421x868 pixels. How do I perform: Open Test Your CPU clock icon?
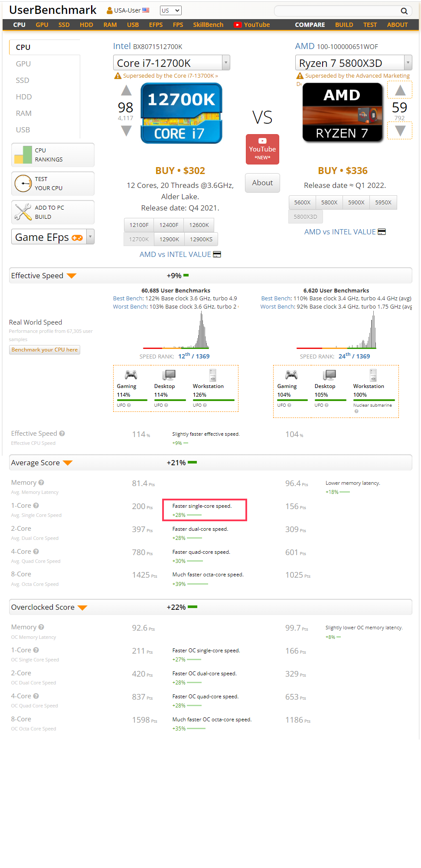(x=23, y=183)
